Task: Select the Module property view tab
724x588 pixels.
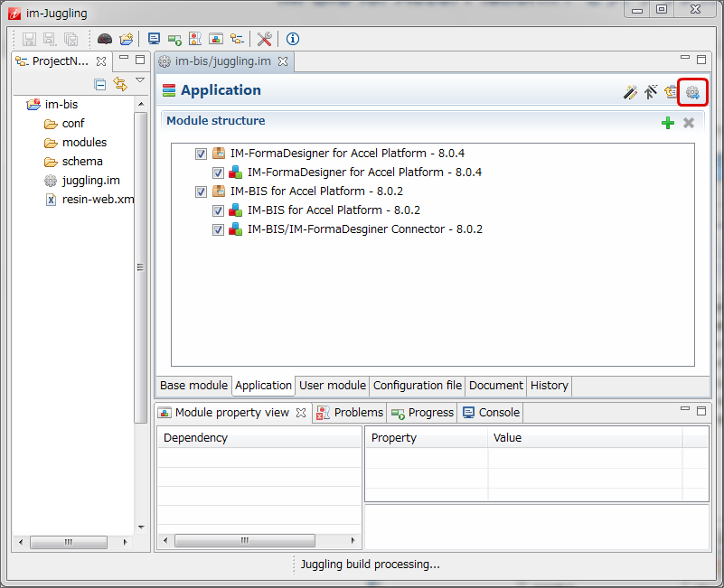Action: click(x=231, y=413)
